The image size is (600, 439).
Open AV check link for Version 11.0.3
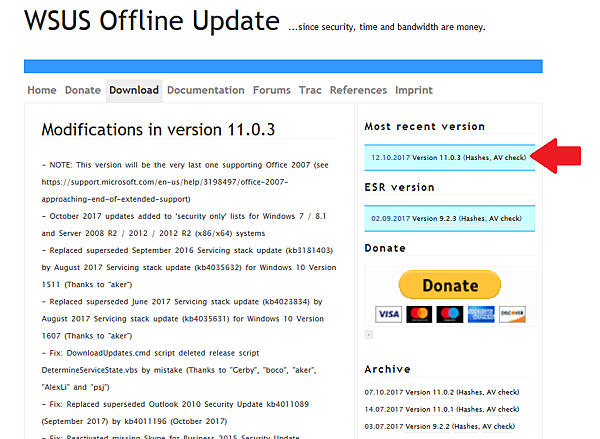point(509,158)
